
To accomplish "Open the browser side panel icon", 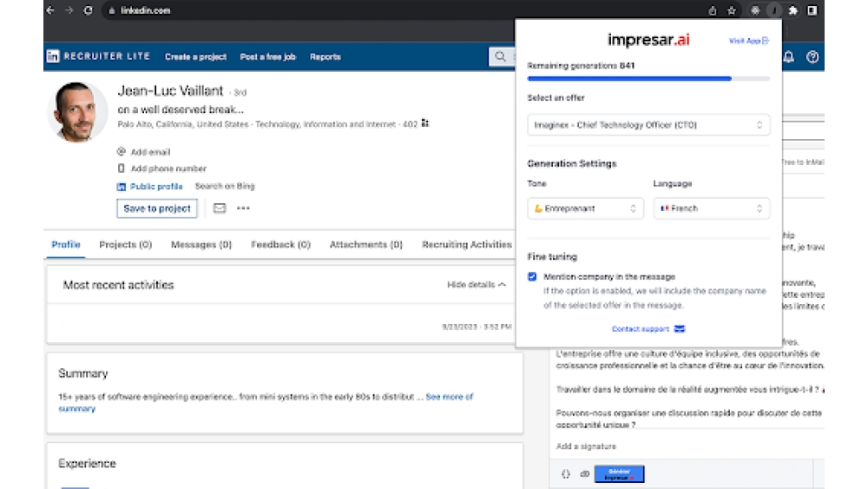I will coord(812,10).
